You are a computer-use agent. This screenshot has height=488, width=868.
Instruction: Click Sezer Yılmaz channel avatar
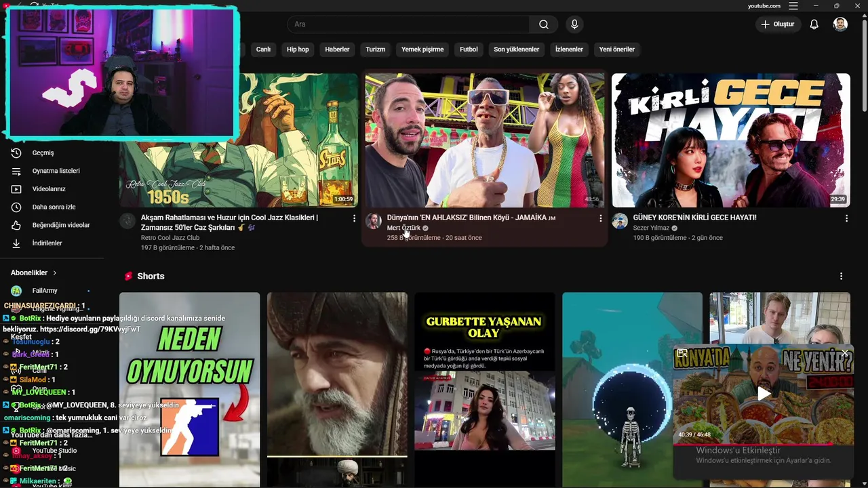[x=620, y=221]
